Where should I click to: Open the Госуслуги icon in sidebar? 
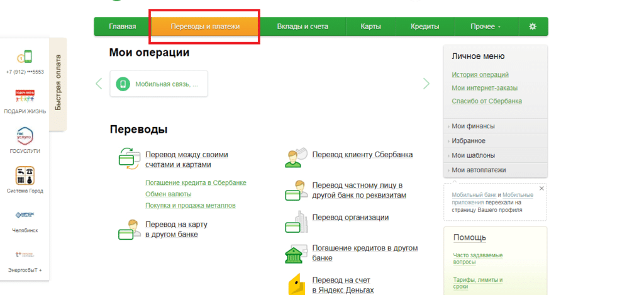(25, 136)
